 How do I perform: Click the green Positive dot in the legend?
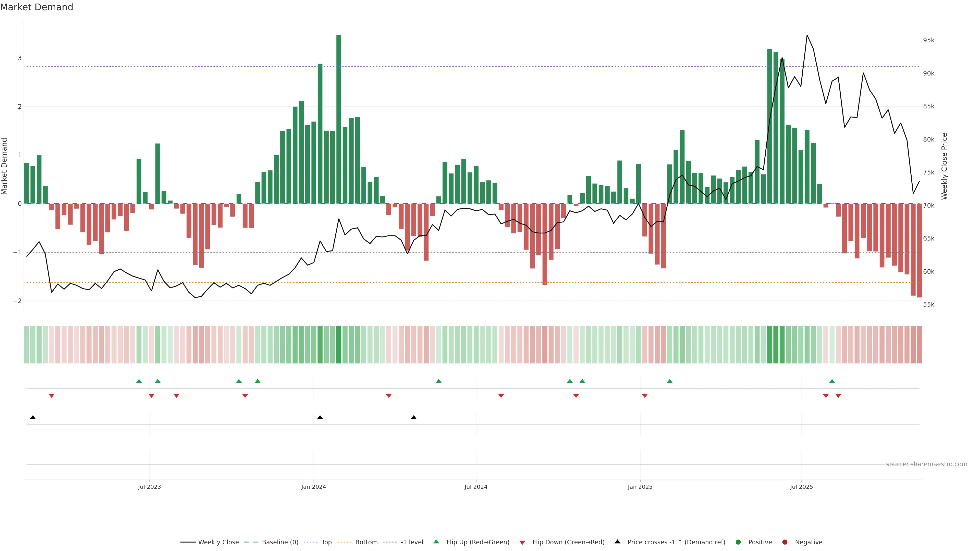point(738,542)
